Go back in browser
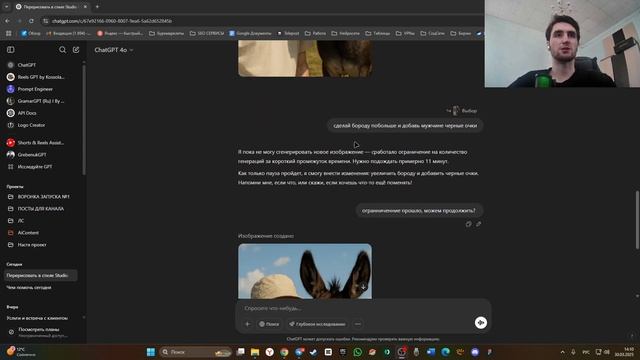The height and width of the screenshot is (360, 640). point(7,21)
